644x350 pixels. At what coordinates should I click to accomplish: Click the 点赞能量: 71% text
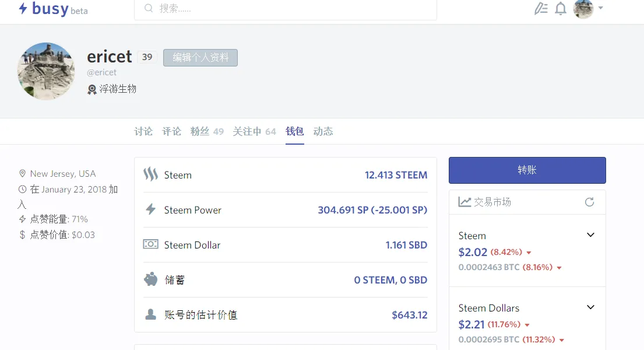pyautogui.click(x=59, y=219)
